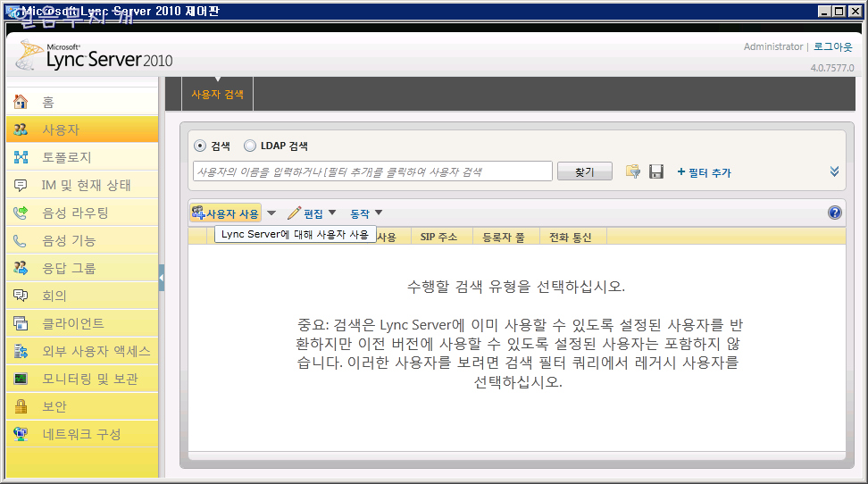Viewport: 868px width, 484px height.
Task: Click the 사용자 사용 button
Action: pyautogui.click(x=225, y=213)
